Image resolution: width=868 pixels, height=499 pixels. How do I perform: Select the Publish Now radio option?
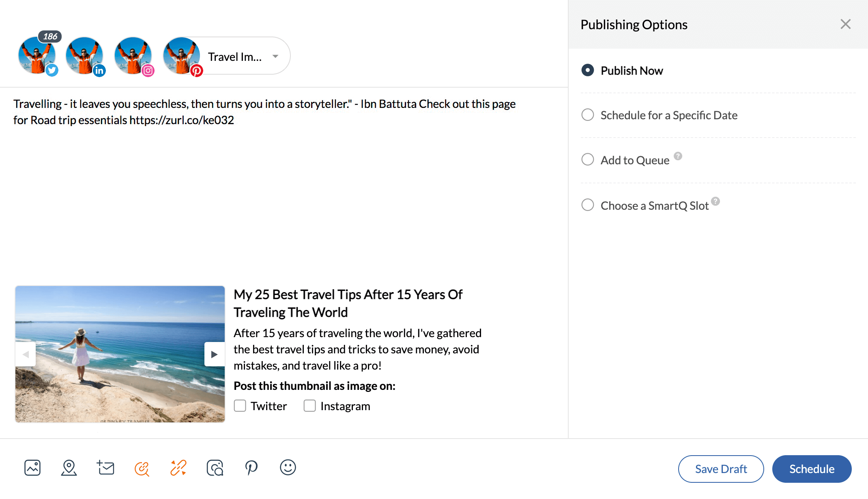588,70
